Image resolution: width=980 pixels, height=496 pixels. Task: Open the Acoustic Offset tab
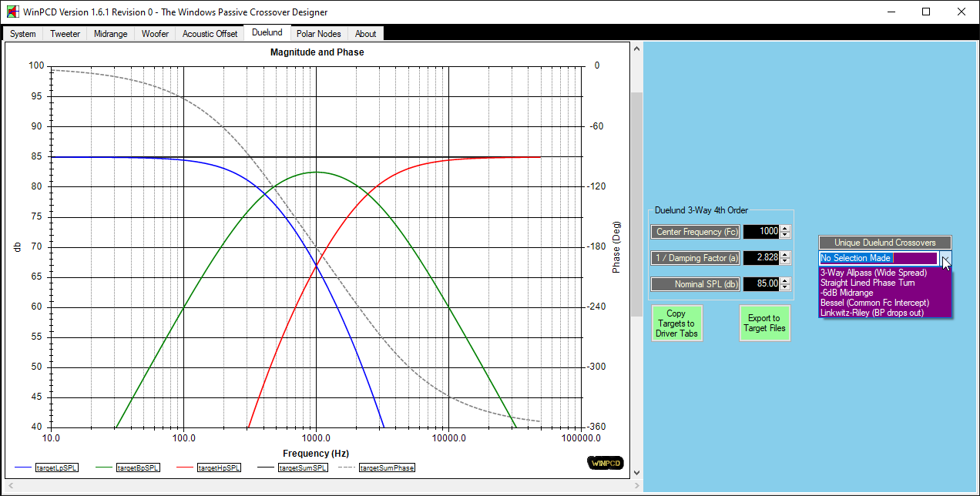coord(210,34)
